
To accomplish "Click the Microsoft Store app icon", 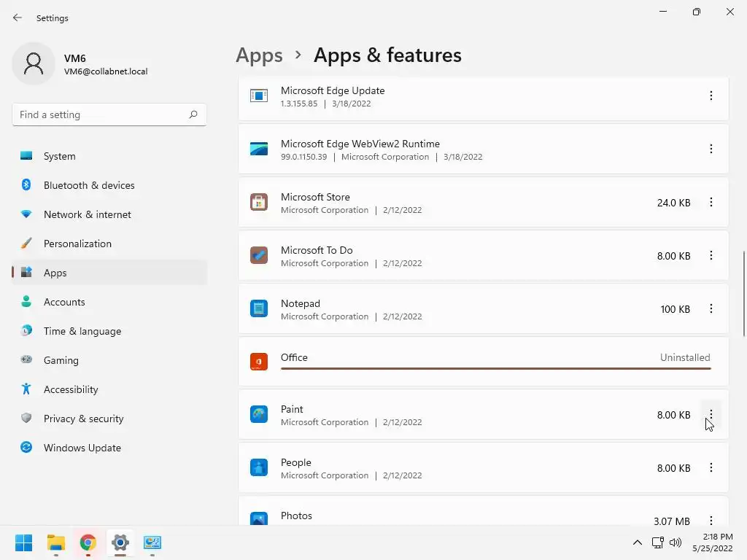I will 259,203.
